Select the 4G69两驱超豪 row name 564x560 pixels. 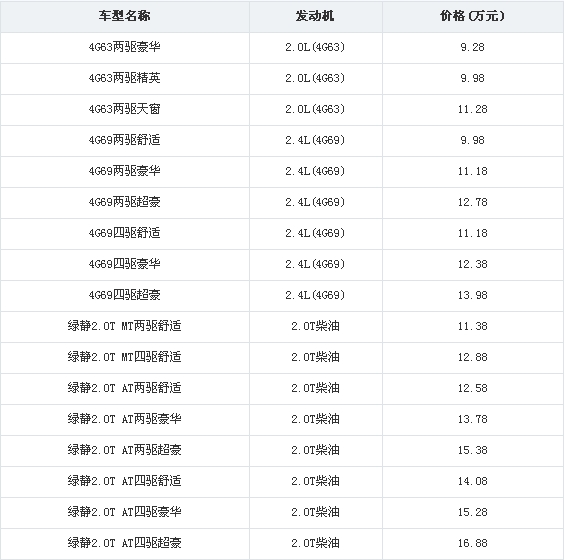pos(124,202)
